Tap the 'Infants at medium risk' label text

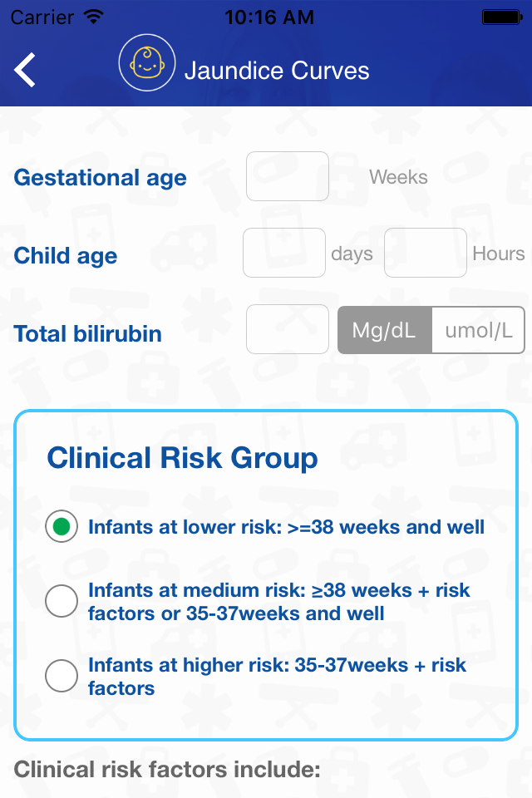pos(279,602)
